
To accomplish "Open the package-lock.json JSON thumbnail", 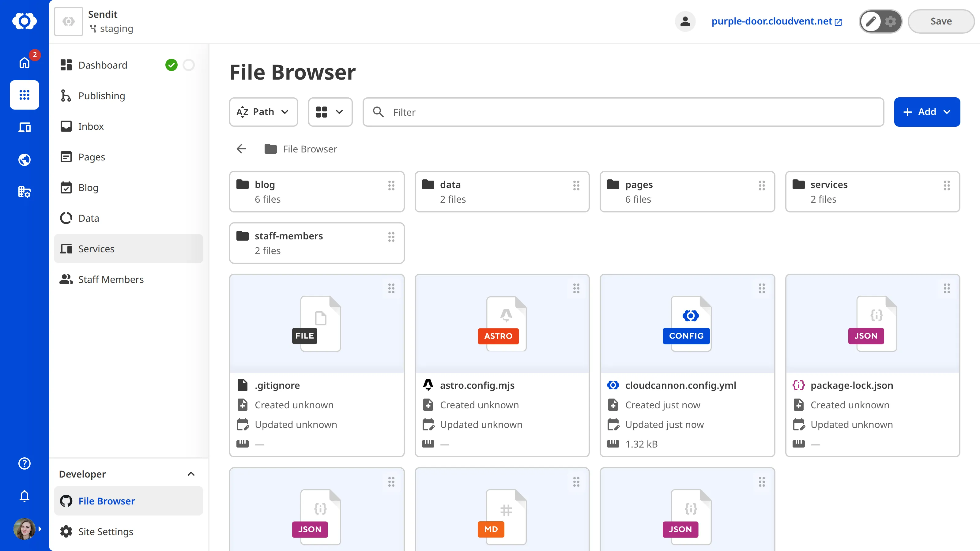I will point(872,324).
